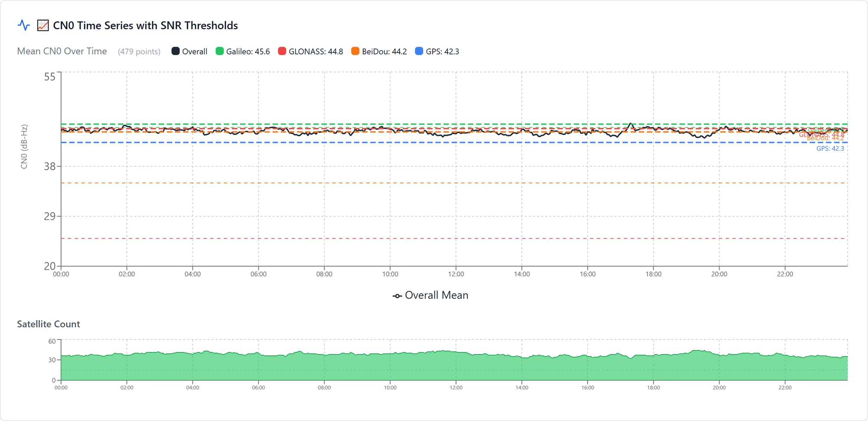The height and width of the screenshot is (421, 868).
Task: Click the 'CN0 (dB-Hz)' axis label
Action: coord(24,147)
